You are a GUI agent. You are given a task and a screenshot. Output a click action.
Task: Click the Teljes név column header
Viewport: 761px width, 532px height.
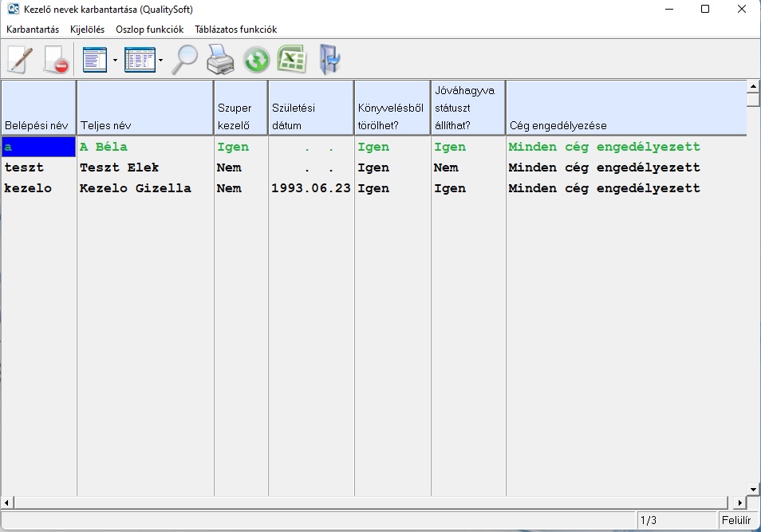144,108
